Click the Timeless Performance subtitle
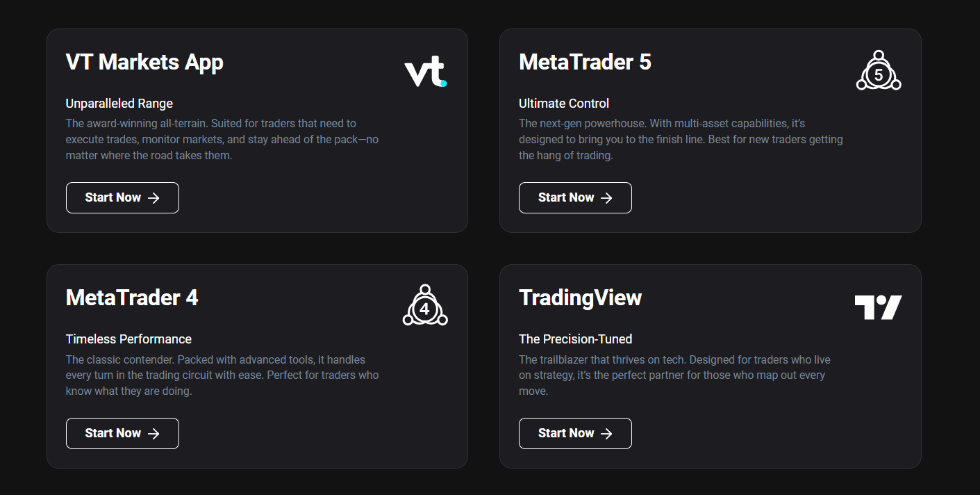 (128, 339)
